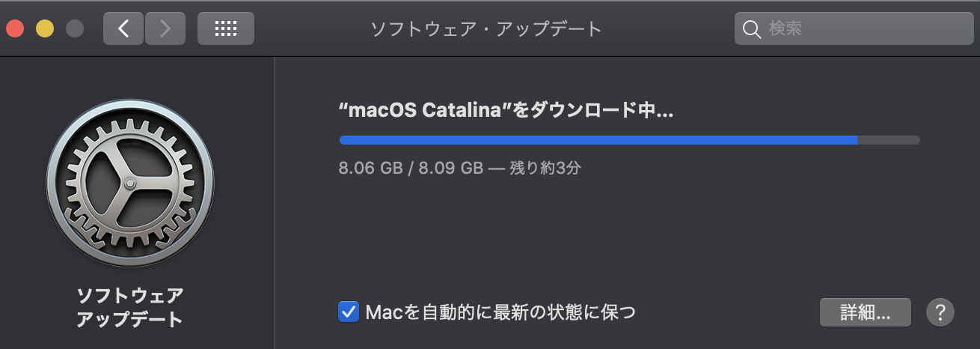Click the Macを自動的に最新の状態に保つ label text
This screenshot has height=349, width=980.
(x=500, y=312)
